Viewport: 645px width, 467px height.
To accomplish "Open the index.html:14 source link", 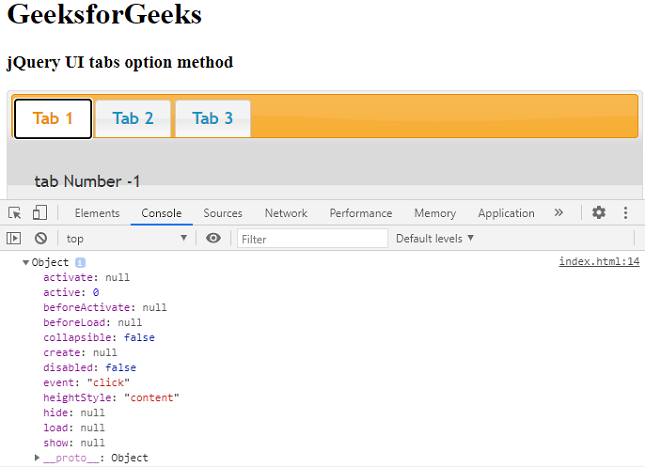I will click(x=599, y=262).
